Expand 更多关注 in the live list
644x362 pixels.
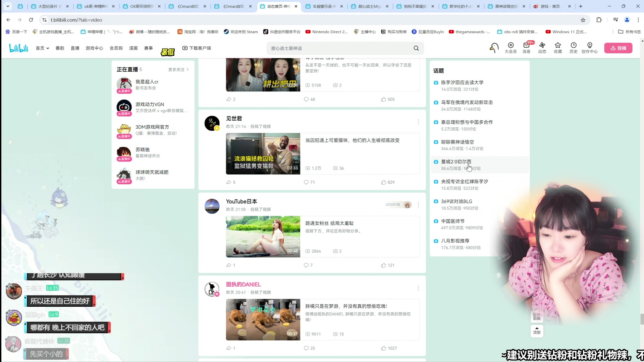(177, 69)
